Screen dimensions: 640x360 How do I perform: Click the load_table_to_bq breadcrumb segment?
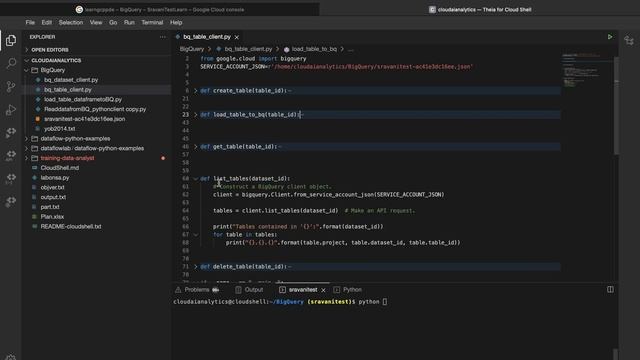tap(314, 49)
